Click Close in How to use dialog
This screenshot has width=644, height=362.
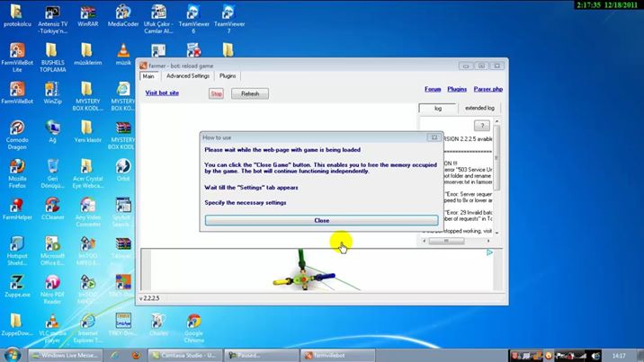pyautogui.click(x=322, y=221)
